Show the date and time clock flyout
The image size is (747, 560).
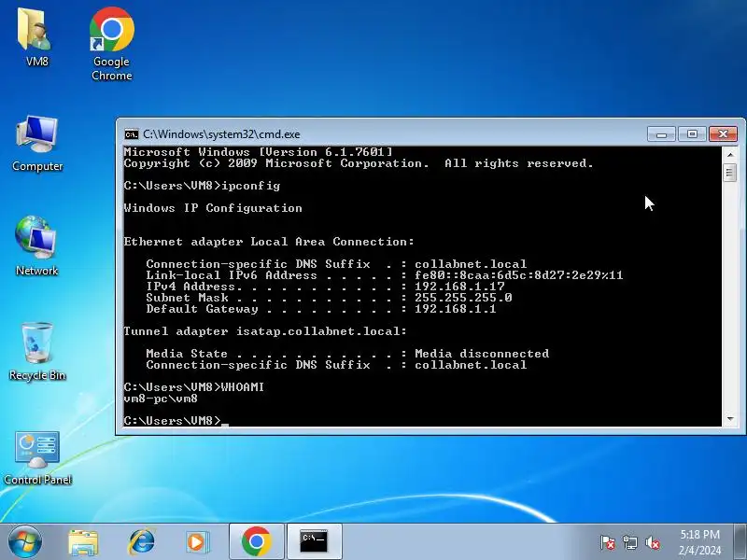pos(699,542)
